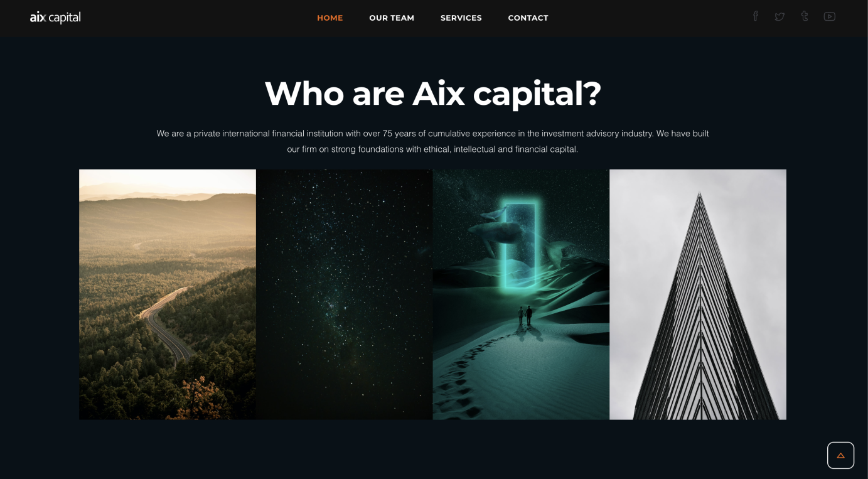Image resolution: width=868 pixels, height=479 pixels.
Task: Select the forest winding road photo
Action: 168,294
